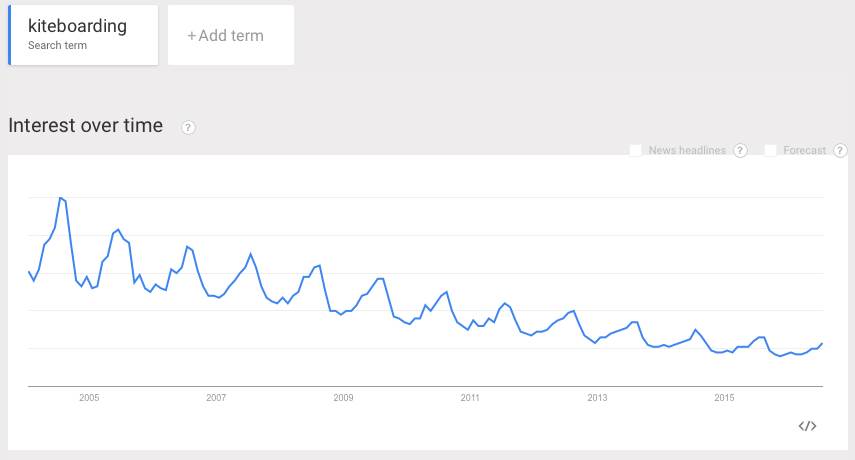Click the help icon beside Interest over time

(188, 127)
